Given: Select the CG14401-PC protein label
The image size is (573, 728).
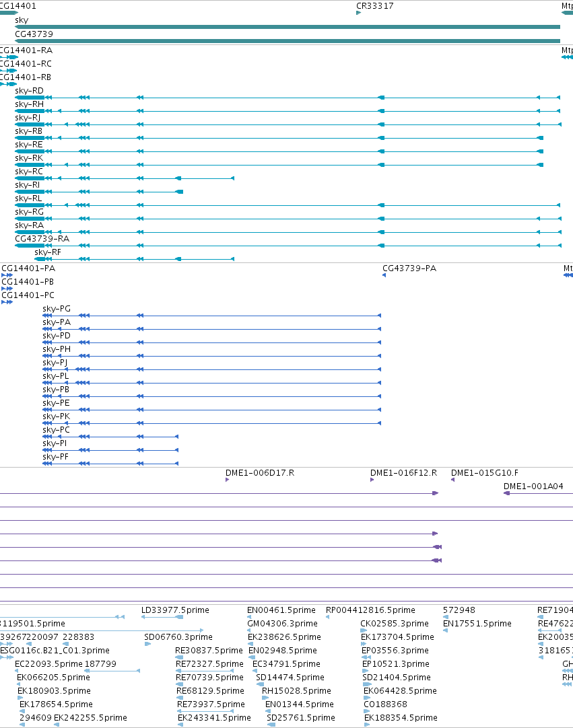Looking at the screenshot, I should (x=28, y=295).
